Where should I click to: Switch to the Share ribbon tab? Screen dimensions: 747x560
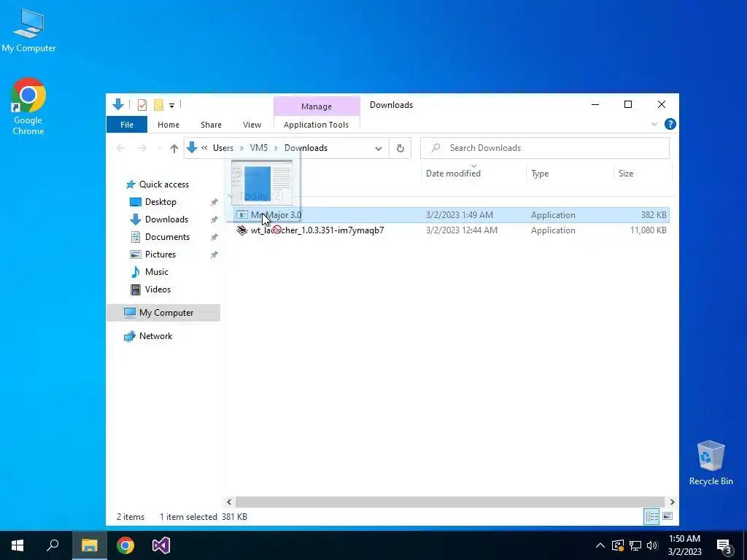211,125
